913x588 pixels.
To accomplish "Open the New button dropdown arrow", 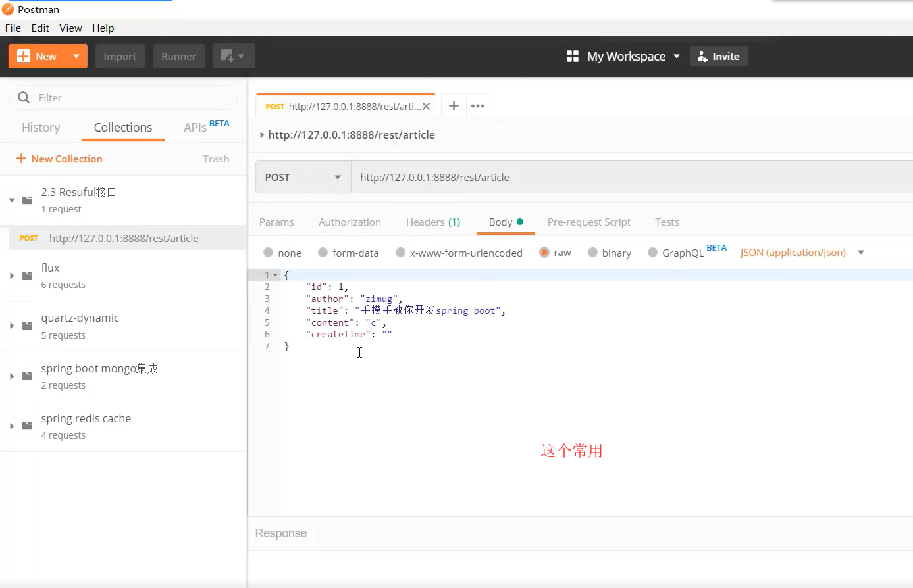I will tap(76, 57).
